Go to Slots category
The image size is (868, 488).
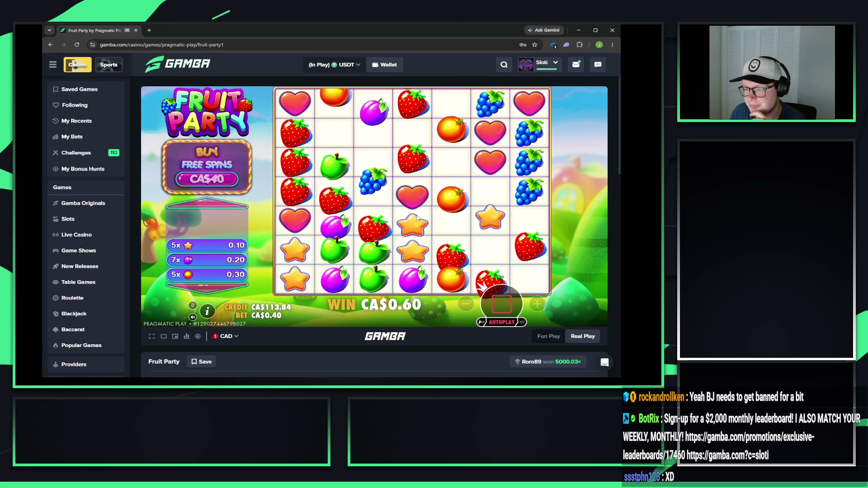(86, 219)
